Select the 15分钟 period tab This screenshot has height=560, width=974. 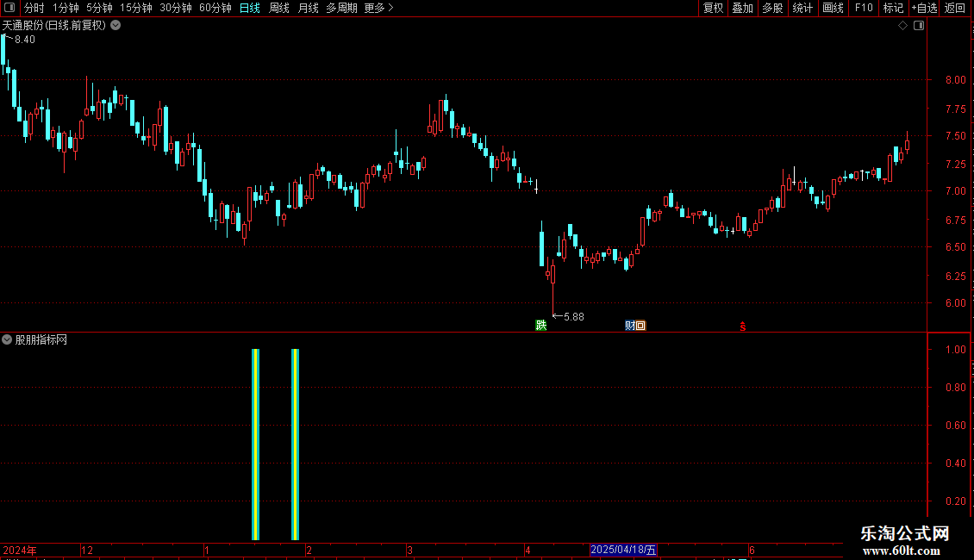coord(135,8)
